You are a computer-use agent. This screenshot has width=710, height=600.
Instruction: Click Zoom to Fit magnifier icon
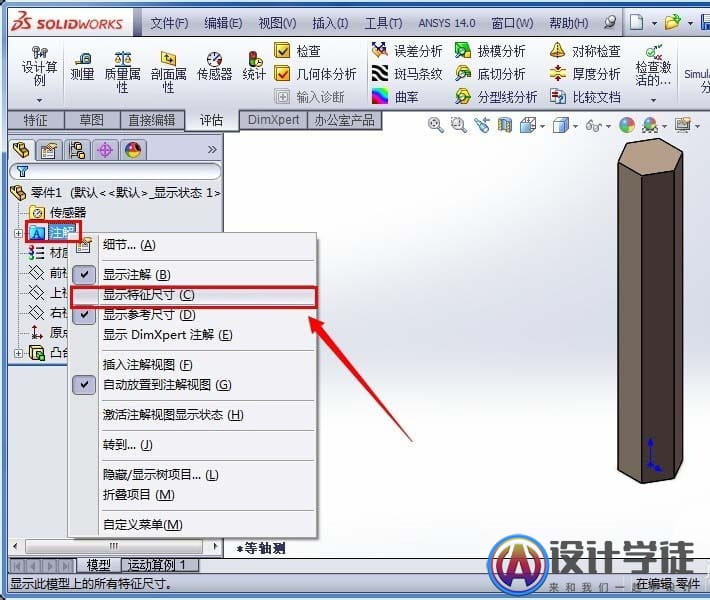pyautogui.click(x=436, y=125)
